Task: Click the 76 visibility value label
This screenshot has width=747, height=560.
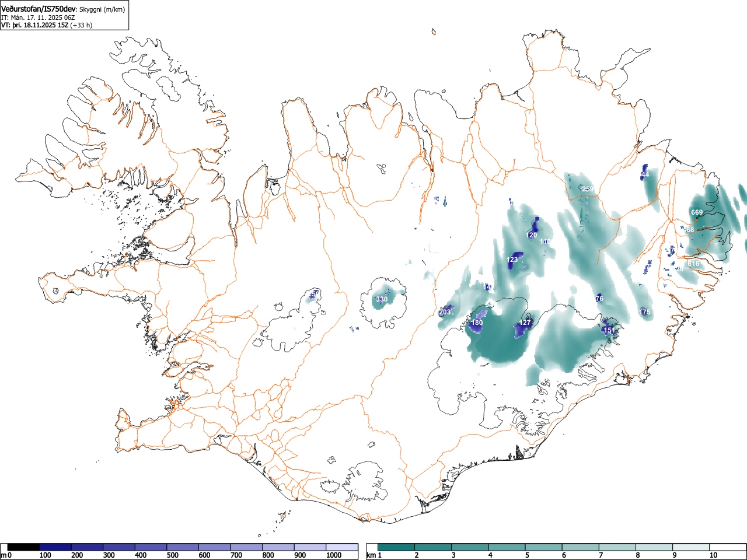Action: [599, 299]
